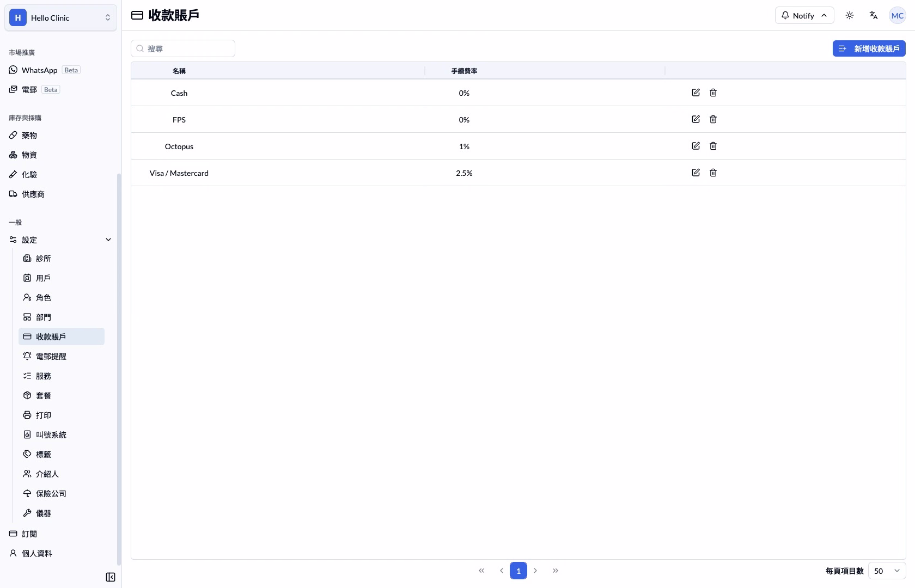Delete the Octopus account row
Image resolution: width=915 pixels, height=588 pixels.
point(713,146)
